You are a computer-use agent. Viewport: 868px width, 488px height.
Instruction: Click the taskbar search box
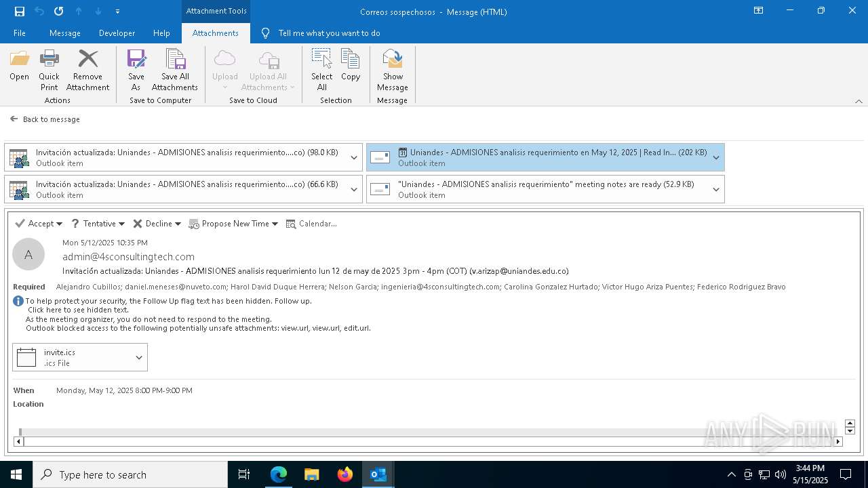130,474
